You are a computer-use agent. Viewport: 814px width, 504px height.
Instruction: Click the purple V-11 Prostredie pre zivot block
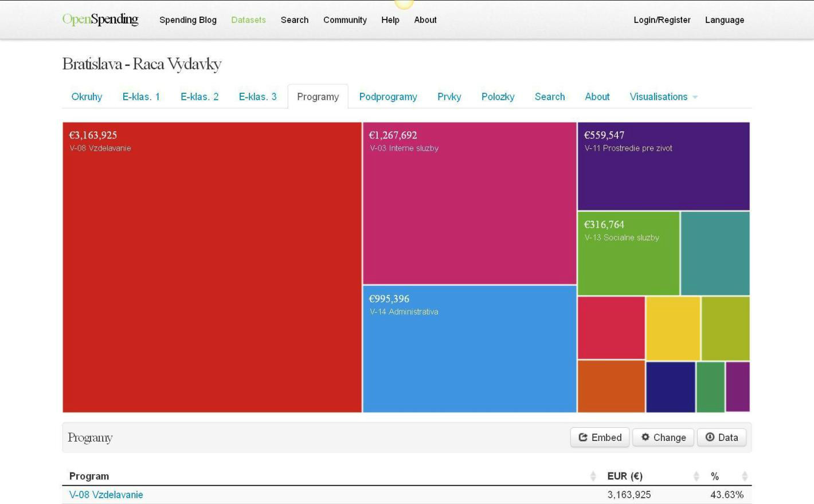pos(663,166)
